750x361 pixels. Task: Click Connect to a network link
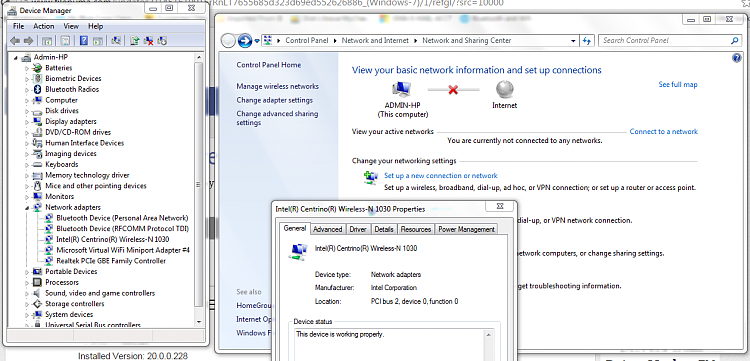(x=663, y=131)
